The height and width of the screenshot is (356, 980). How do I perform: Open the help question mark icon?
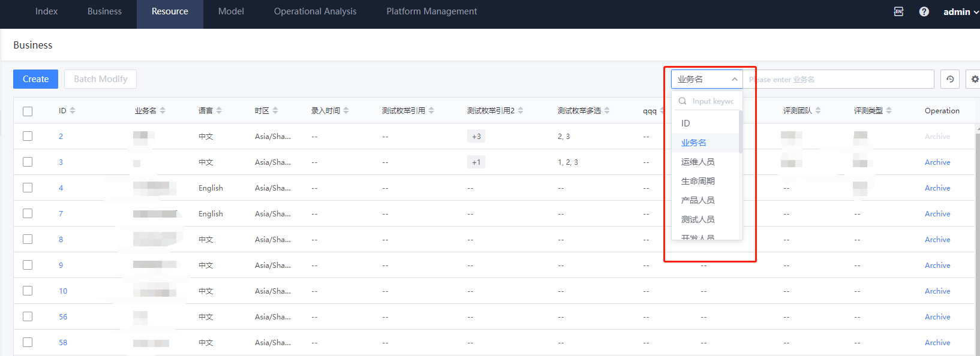coord(924,11)
